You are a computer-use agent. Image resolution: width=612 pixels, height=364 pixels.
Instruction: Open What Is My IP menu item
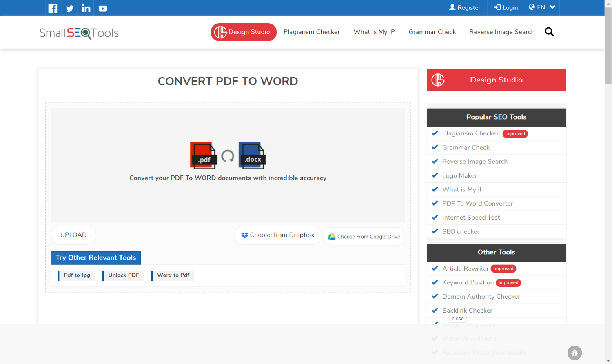[374, 32]
